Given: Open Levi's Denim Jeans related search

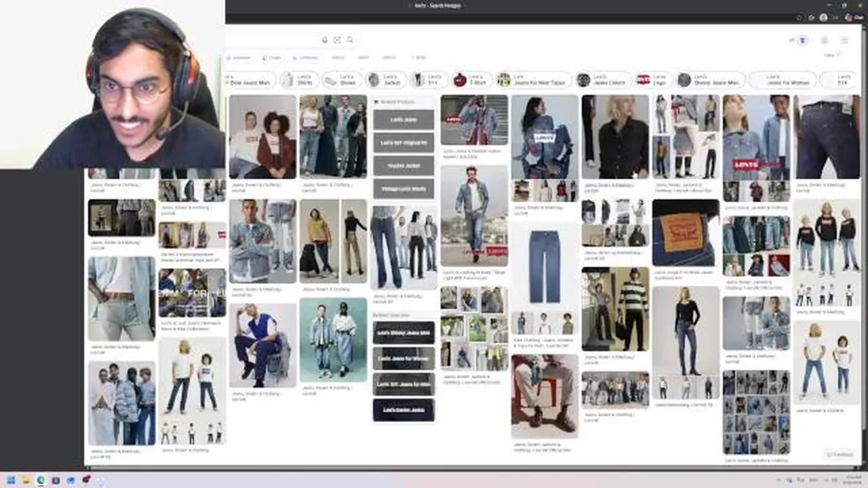Looking at the screenshot, I should tap(403, 410).
